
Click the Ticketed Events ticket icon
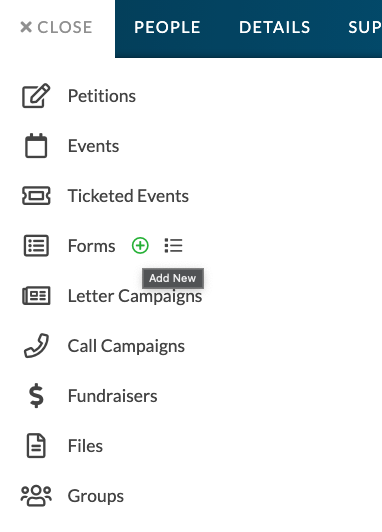[x=36, y=196]
